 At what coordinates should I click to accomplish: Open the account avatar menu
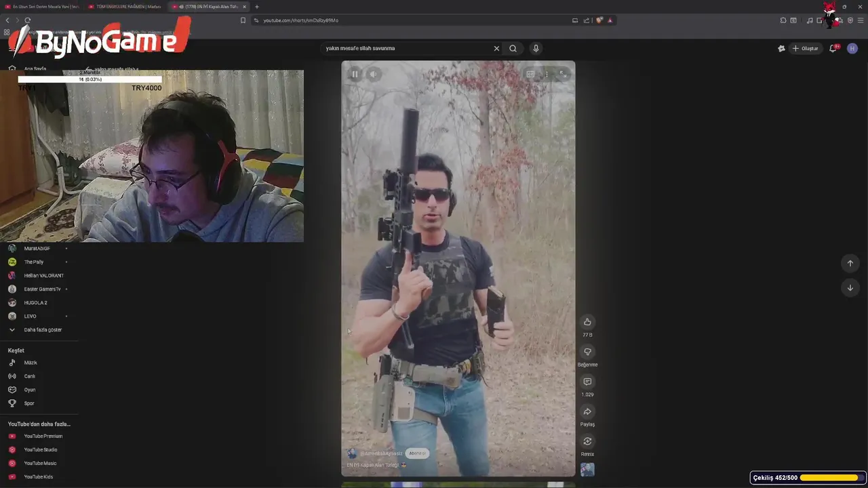pos(852,48)
